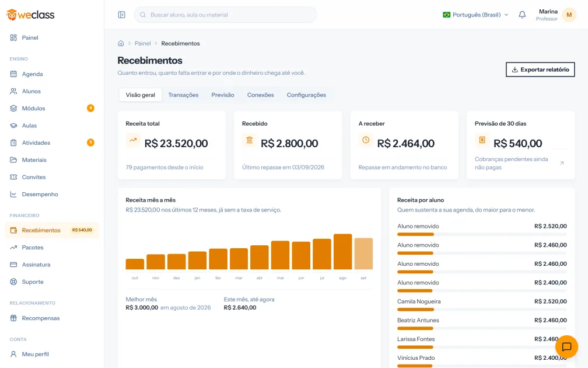
Task: Open Suporte in the sidebar
Action: (x=52, y=282)
